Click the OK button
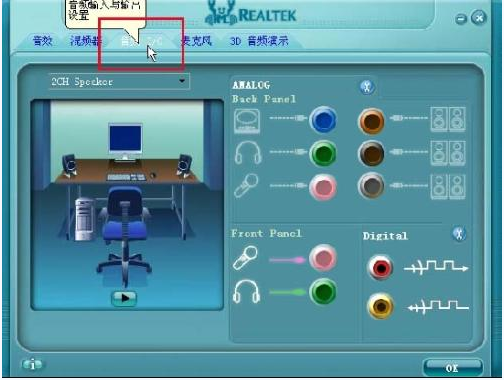The height and width of the screenshot is (380, 504). pos(452,368)
